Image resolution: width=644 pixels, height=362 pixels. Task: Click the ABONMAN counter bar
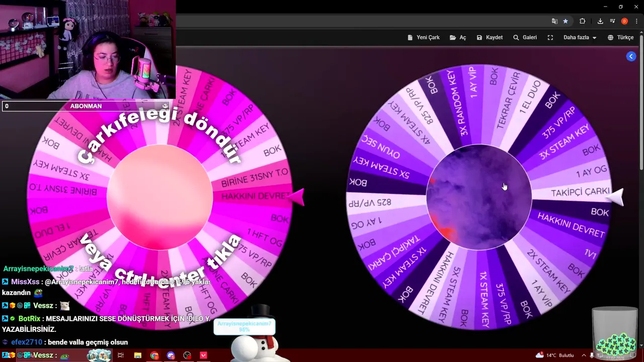[x=86, y=106]
